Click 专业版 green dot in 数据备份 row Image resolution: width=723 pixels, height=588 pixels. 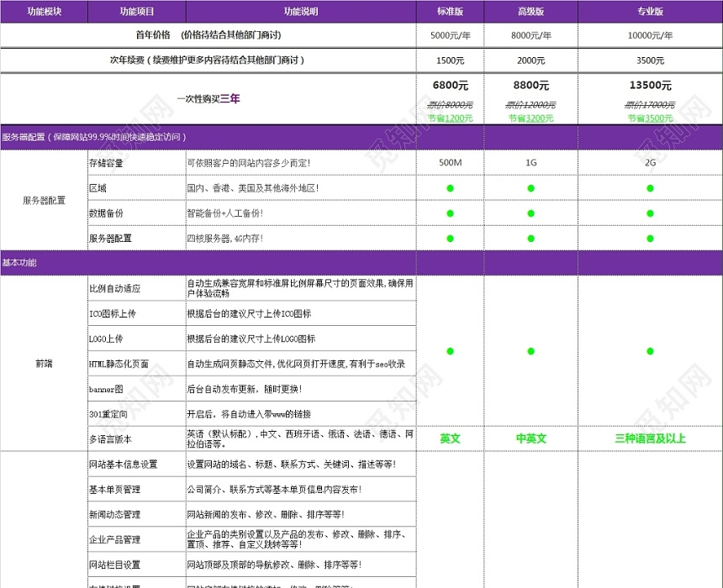[650, 213]
